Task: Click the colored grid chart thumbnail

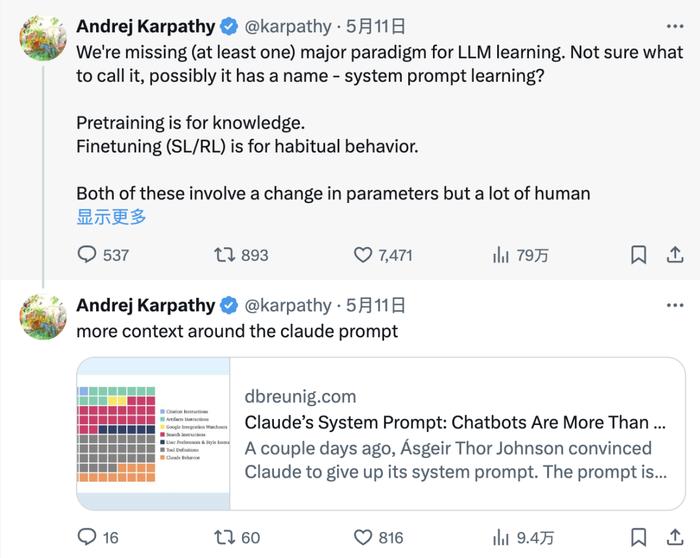Action: point(153,434)
